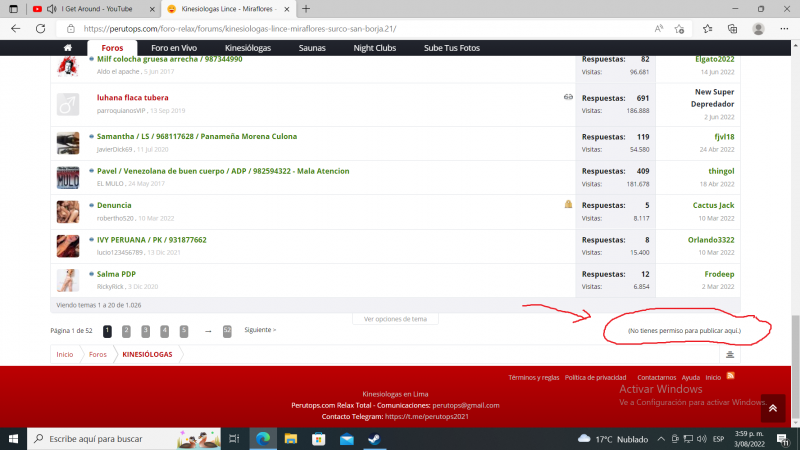Screen dimensions: 800x450
Task: Open thread 'IVY PERUANA / PK / 931877662'
Action: pos(152,240)
